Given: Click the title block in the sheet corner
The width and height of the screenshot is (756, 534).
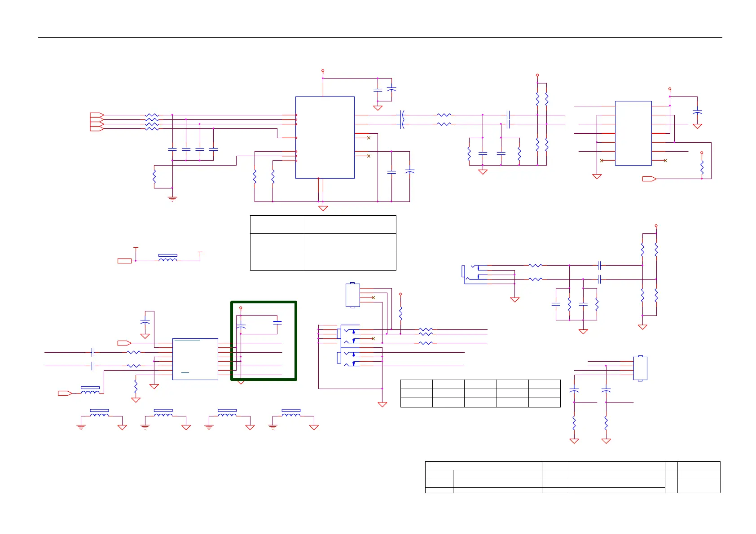Looking at the screenshot, I should click(572, 477).
